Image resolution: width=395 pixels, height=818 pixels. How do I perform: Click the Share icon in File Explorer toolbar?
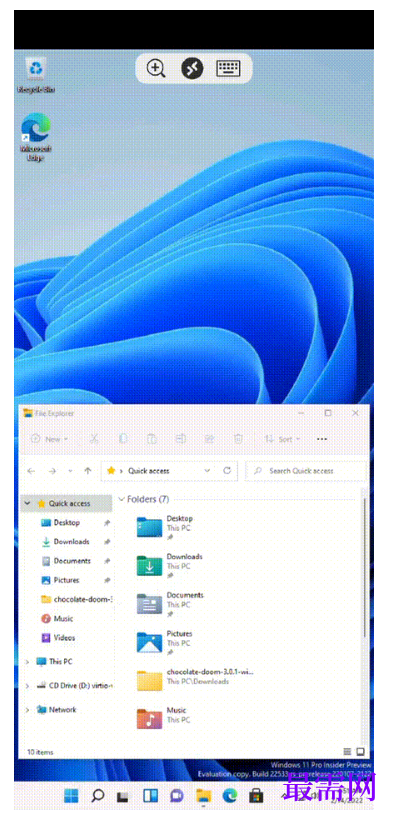click(209, 439)
